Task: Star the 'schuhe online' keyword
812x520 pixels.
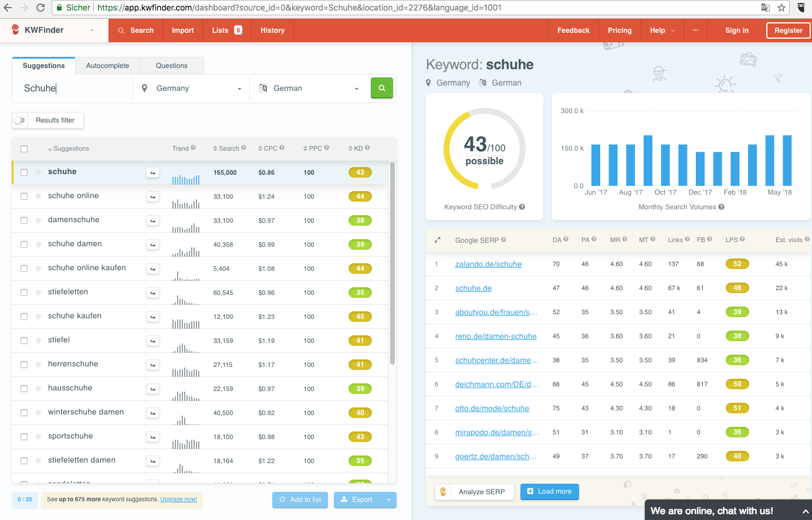Action: click(39, 196)
